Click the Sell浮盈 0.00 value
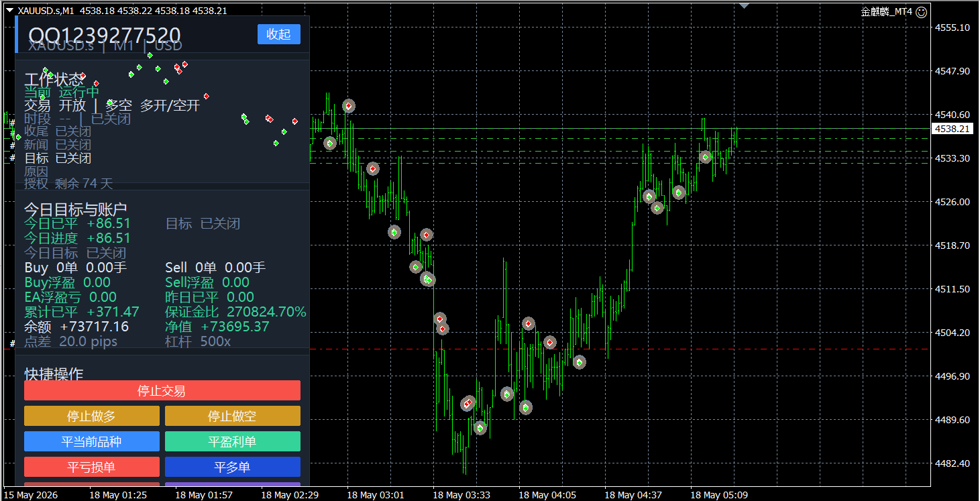The image size is (980, 501). tap(207, 282)
